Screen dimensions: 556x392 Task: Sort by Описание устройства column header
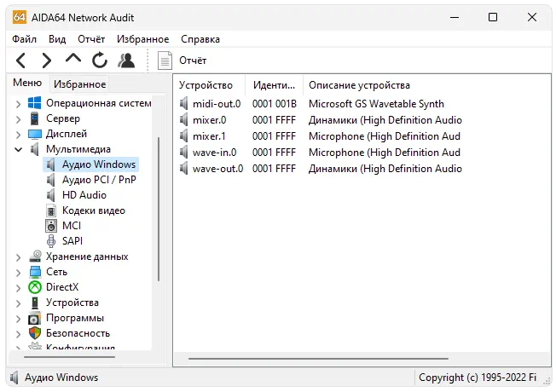pyautogui.click(x=359, y=85)
